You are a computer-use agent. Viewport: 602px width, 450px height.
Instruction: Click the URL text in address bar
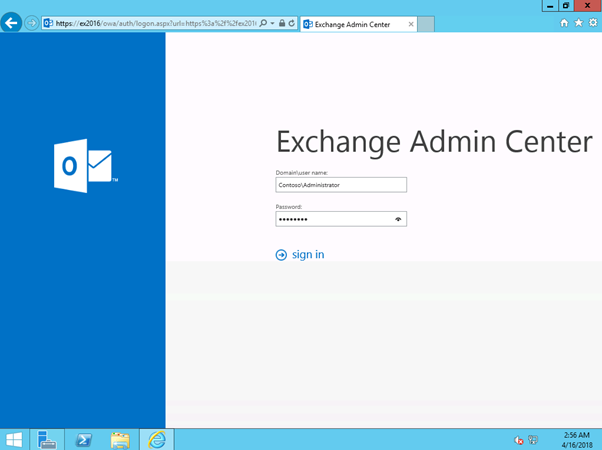pyautogui.click(x=155, y=23)
